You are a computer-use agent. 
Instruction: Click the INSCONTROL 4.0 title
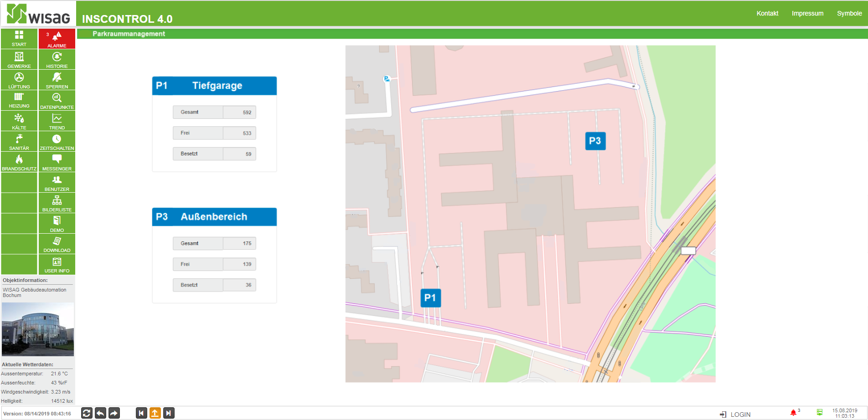pos(127,19)
